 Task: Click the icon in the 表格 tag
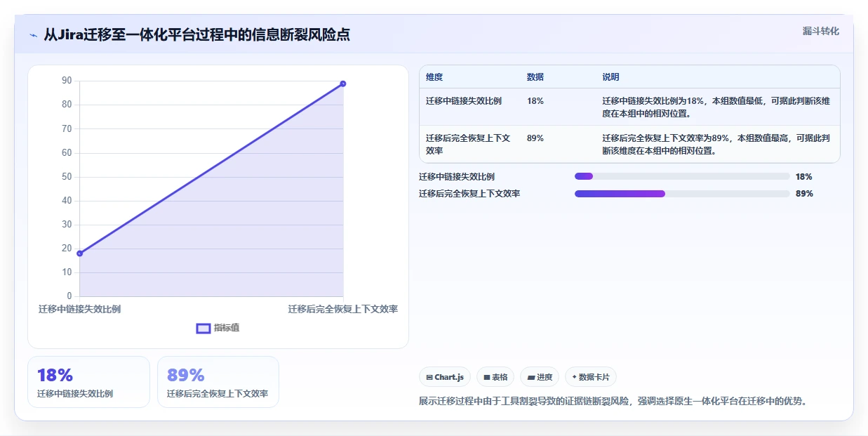pyautogui.click(x=486, y=378)
